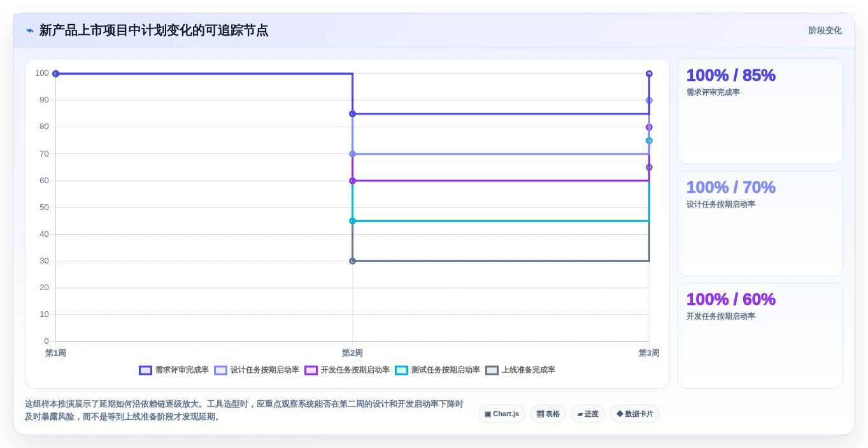The width and height of the screenshot is (868, 448).
Task: Click the 阶段变化 label in header
Action: pyautogui.click(x=825, y=31)
